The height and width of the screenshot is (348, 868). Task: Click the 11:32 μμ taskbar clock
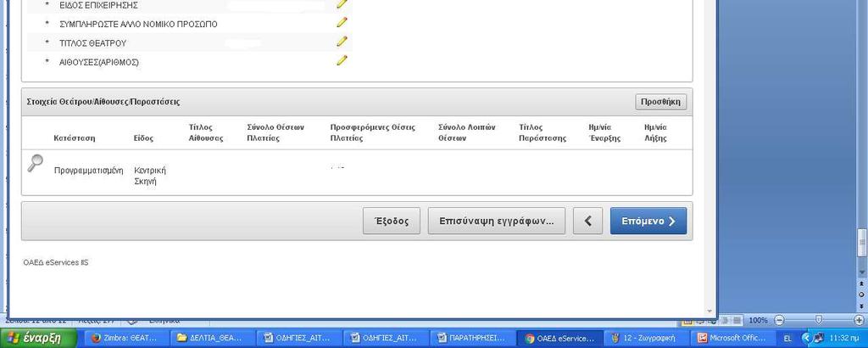click(844, 338)
